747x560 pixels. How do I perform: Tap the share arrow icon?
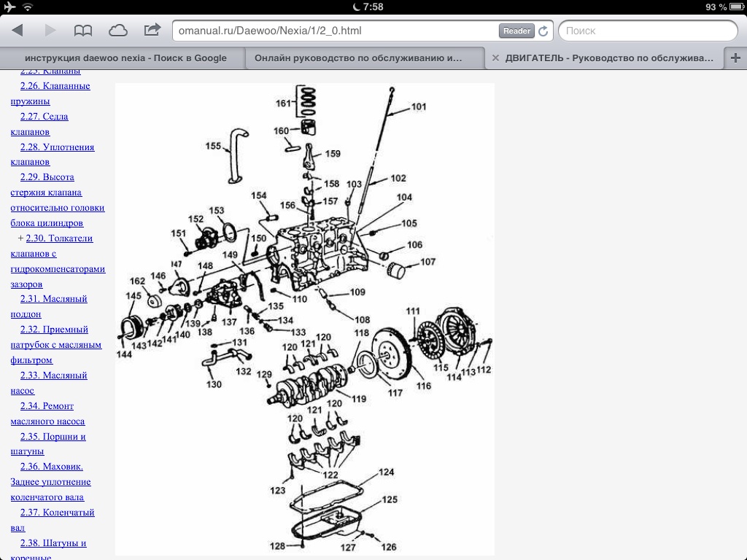coord(152,30)
